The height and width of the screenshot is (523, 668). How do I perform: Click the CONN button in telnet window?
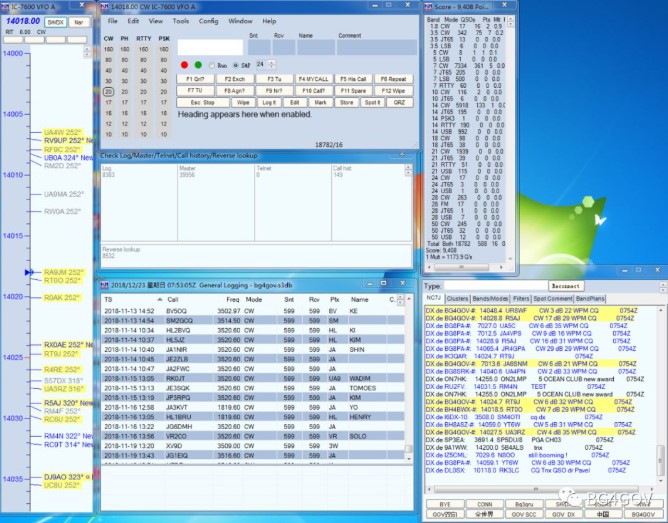(484, 504)
